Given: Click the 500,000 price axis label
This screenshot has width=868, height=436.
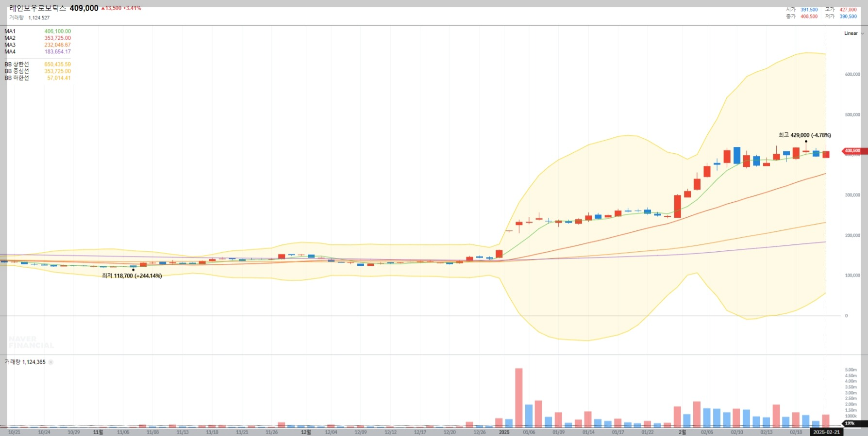Looking at the screenshot, I should coord(852,115).
